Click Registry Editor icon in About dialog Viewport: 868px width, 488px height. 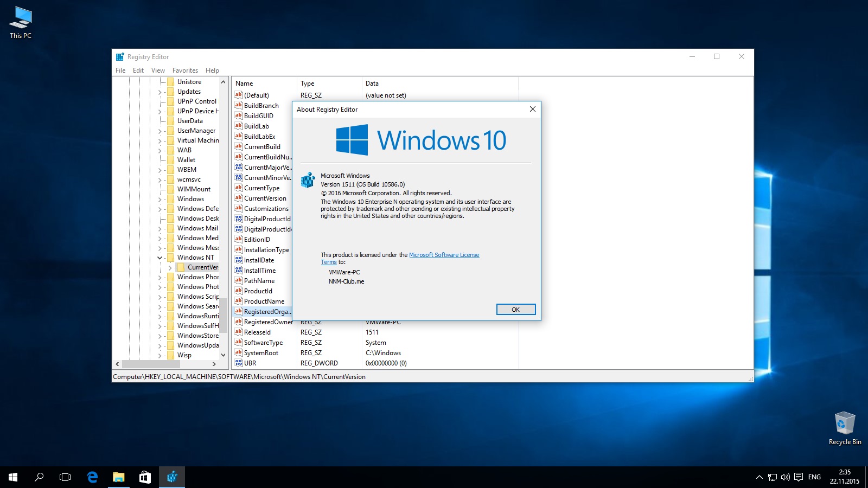308,180
